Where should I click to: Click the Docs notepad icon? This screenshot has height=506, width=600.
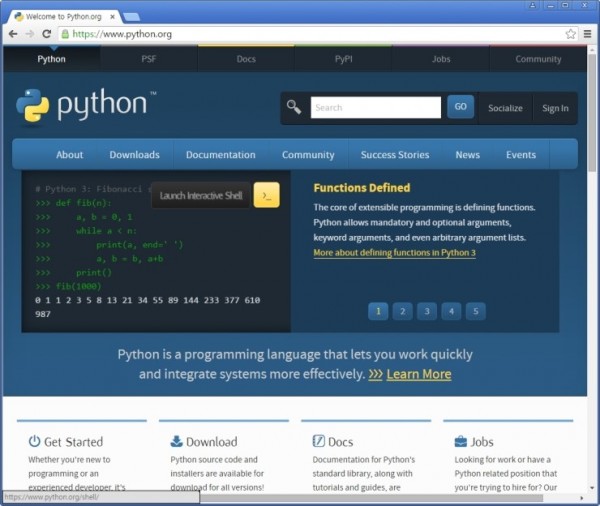[318, 441]
